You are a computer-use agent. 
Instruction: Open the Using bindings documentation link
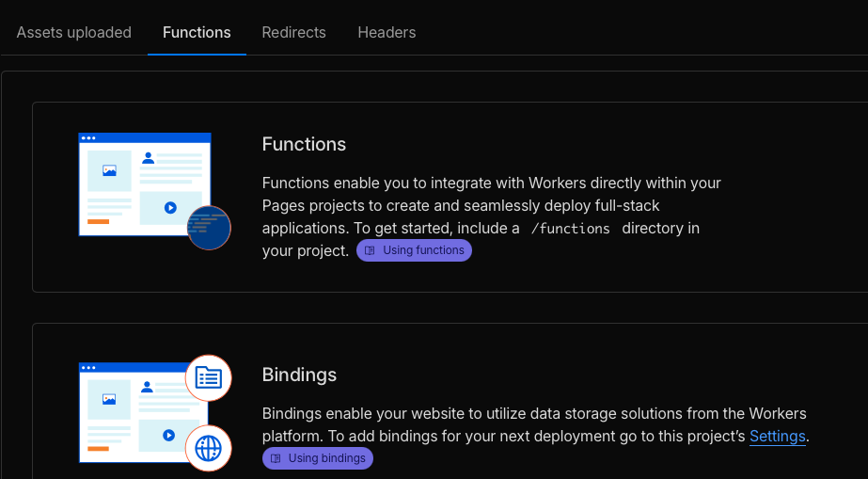click(x=318, y=458)
